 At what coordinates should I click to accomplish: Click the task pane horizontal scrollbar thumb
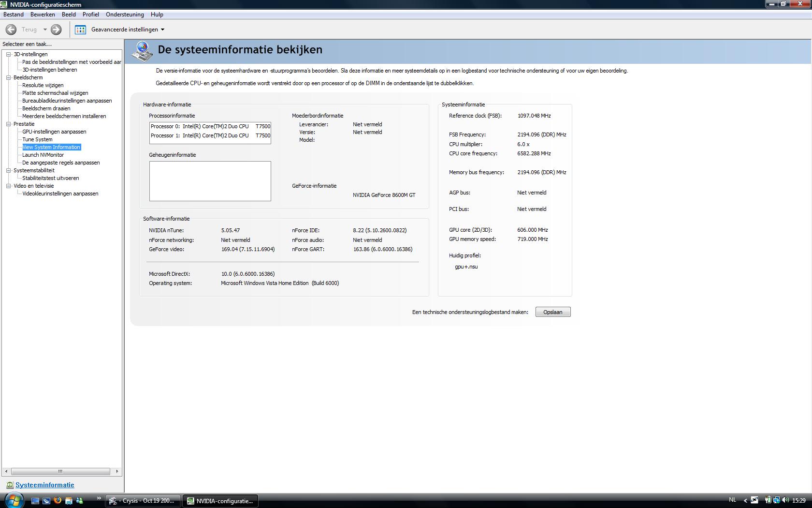pyautogui.click(x=60, y=471)
